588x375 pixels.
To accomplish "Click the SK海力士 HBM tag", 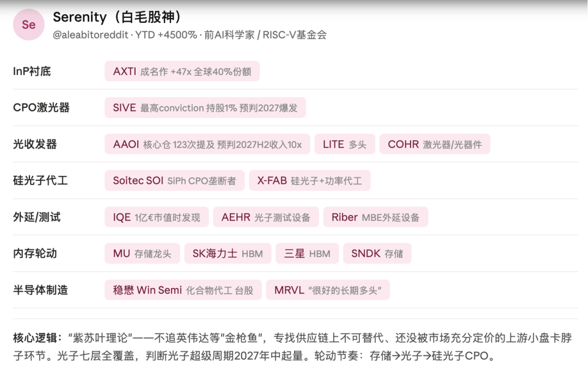I will pos(228,253).
